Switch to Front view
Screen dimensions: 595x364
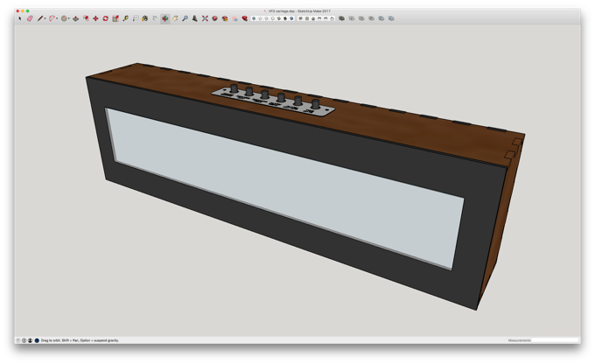coord(313,18)
